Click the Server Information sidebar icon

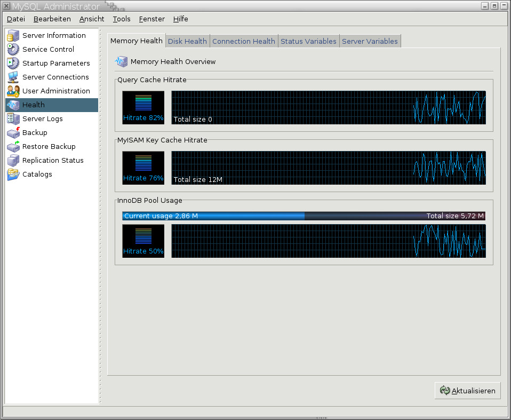[13, 36]
